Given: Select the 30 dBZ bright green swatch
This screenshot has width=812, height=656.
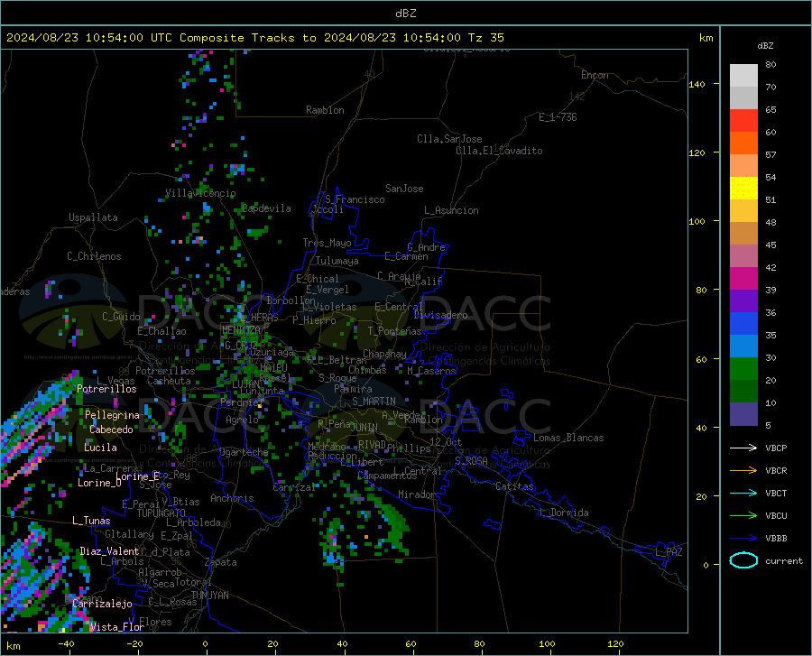Looking at the screenshot, I should pyautogui.click(x=743, y=369).
